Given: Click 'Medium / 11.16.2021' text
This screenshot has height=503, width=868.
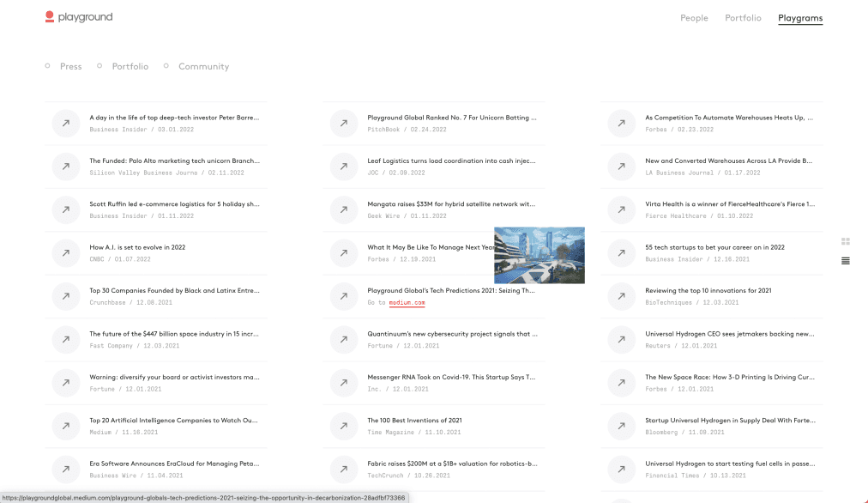Looking at the screenshot, I should (x=124, y=432).
